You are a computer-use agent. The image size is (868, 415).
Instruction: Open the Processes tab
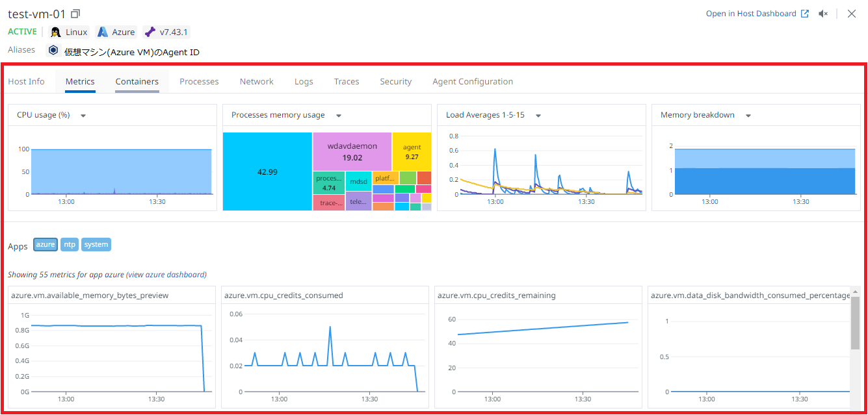[x=199, y=81]
